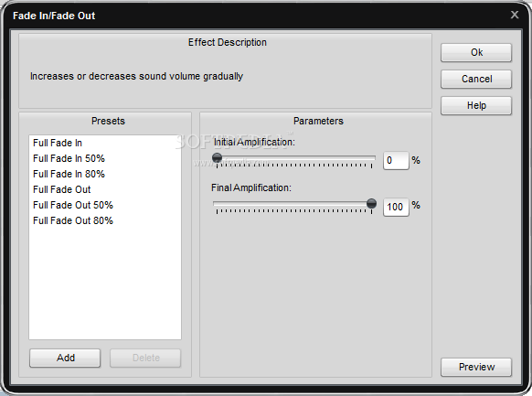This screenshot has width=532, height=396.
Task: Click the middle of the Final Amplification track
Action: 294,204
